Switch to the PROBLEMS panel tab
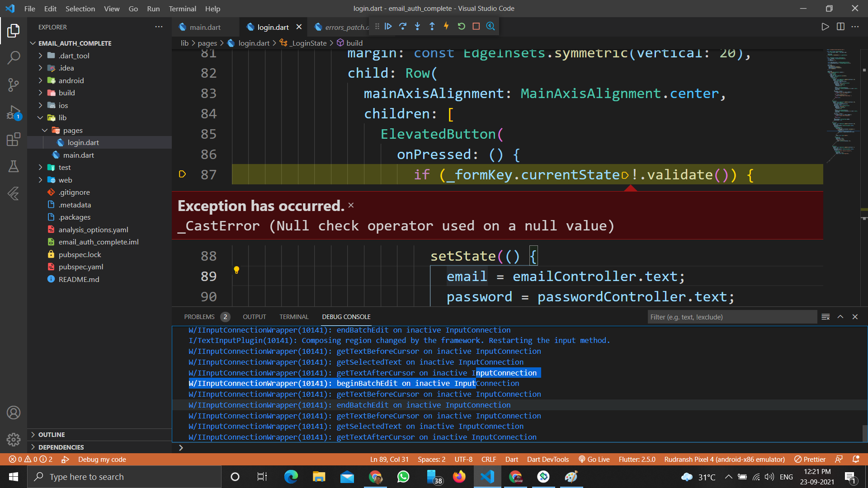 click(x=207, y=317)
